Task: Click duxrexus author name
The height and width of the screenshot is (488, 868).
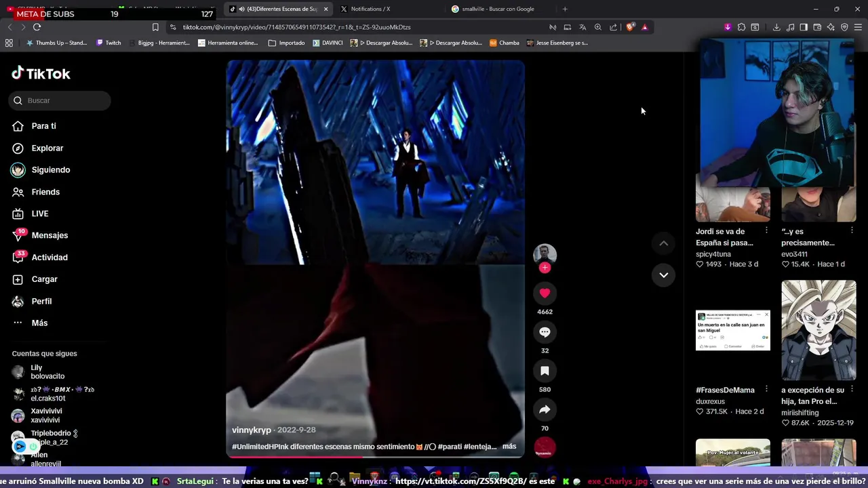Action: coord(710,401)
